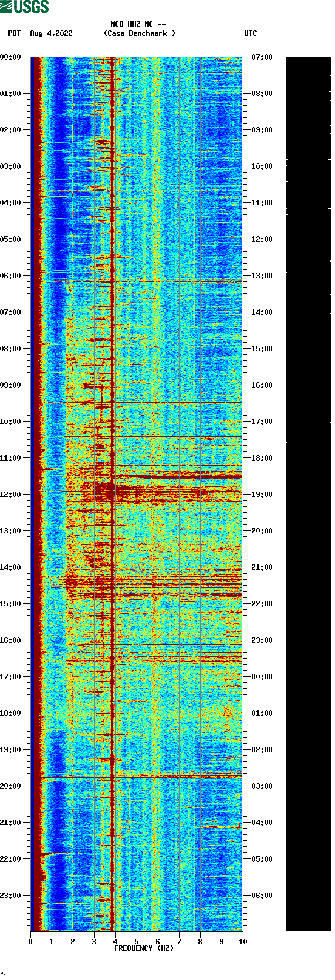This screenshot has height=980, width=335.
Task: Click the PDT time label '06:00'
Action: click(10, 276)
